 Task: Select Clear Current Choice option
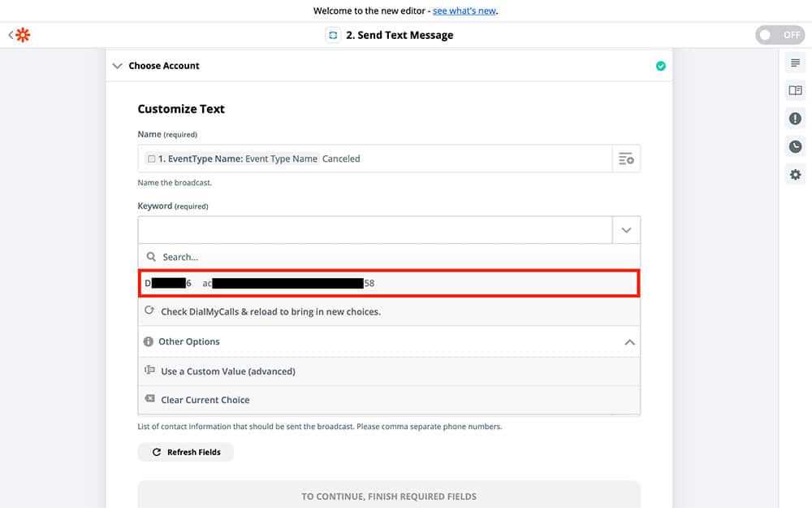pos(205,400)
